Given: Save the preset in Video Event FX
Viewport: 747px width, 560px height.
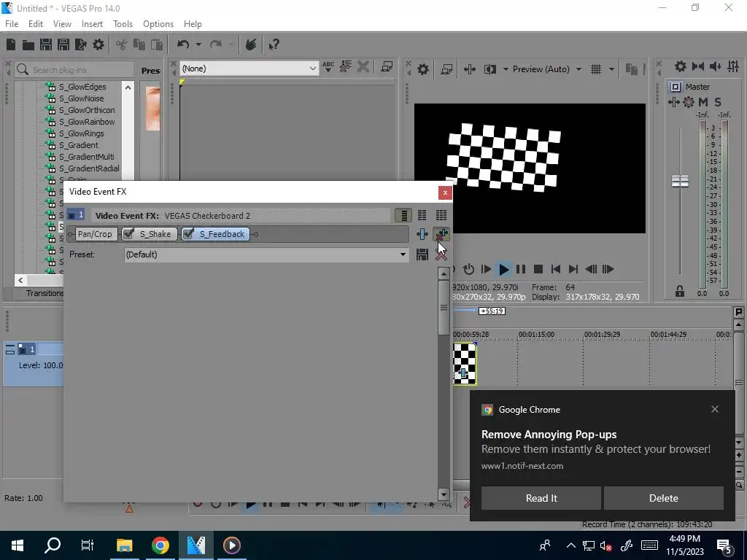Looking at the screenshot, I should pyautogui.click(x=422, y=254).
